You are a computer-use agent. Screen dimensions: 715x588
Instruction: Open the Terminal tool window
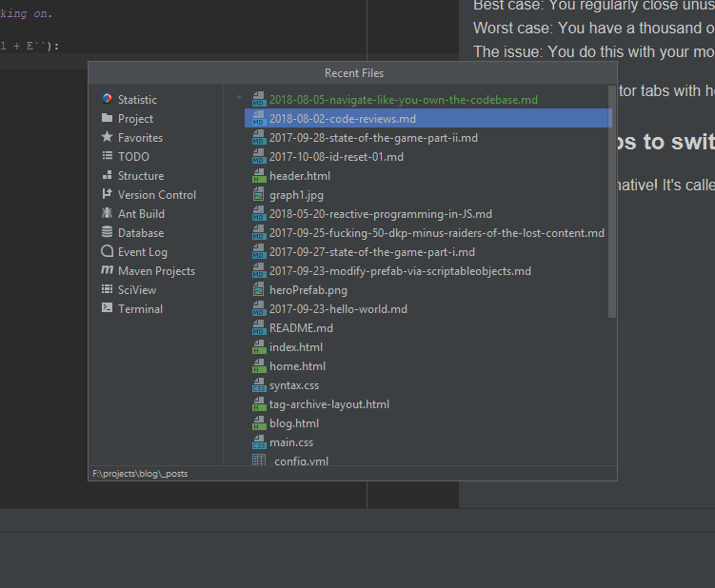pyautogui.click(x=140, y=309)
